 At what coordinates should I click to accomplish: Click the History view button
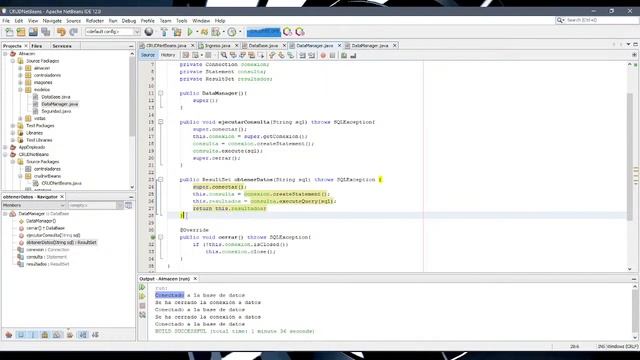pyautogui.click(x=168, y=55)
